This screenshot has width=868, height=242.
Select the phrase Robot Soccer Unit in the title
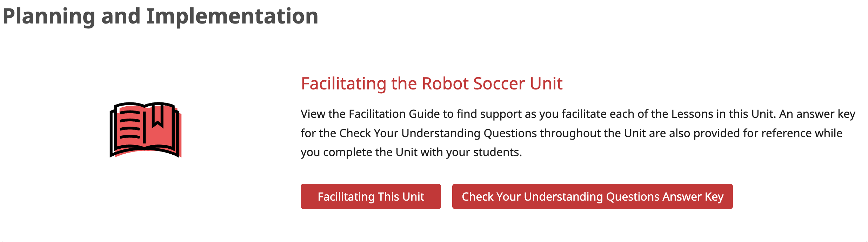point(491,83)
